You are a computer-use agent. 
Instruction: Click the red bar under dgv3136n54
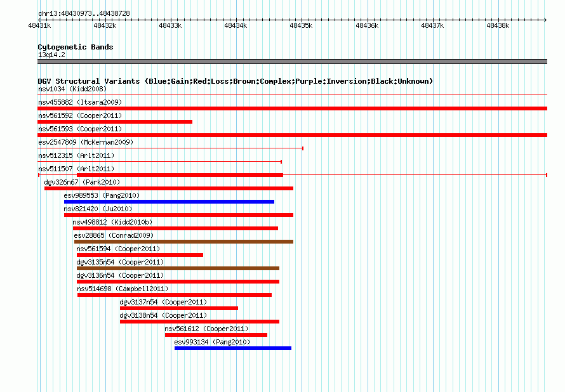[178, 282]
